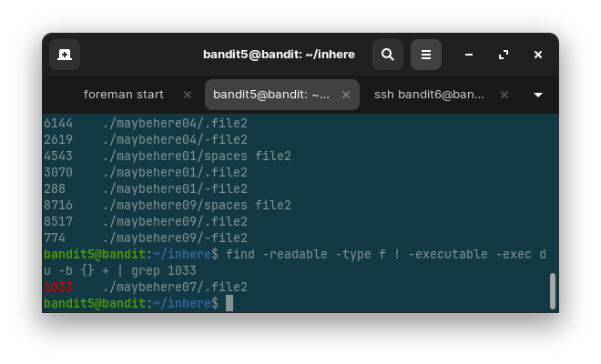Click the result ./maybehere07/.file2

(x=175, y=287)
